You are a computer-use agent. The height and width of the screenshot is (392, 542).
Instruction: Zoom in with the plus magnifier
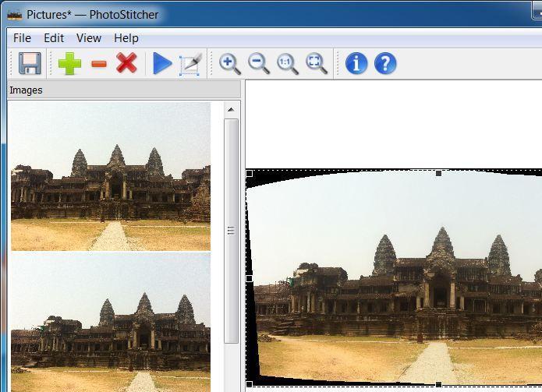[230, 64]
